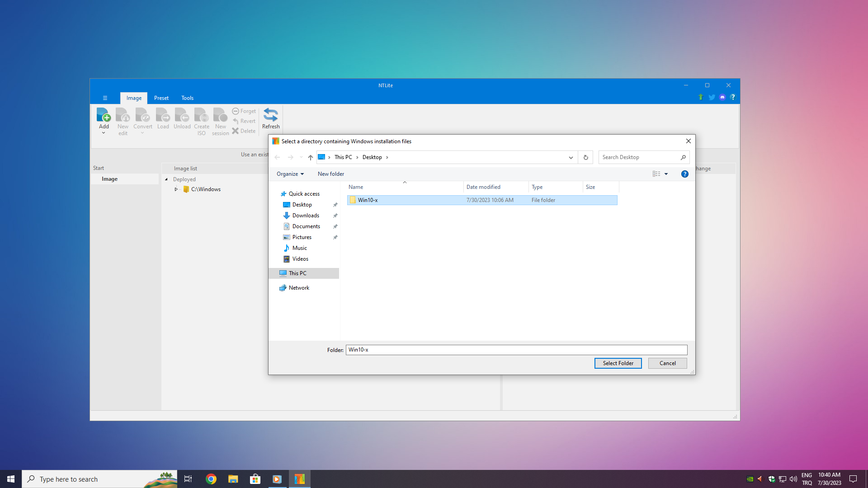Viewport: 868px width, 488px height.
Task: Expand the address bar history dropdown
Action: (571, 157)
